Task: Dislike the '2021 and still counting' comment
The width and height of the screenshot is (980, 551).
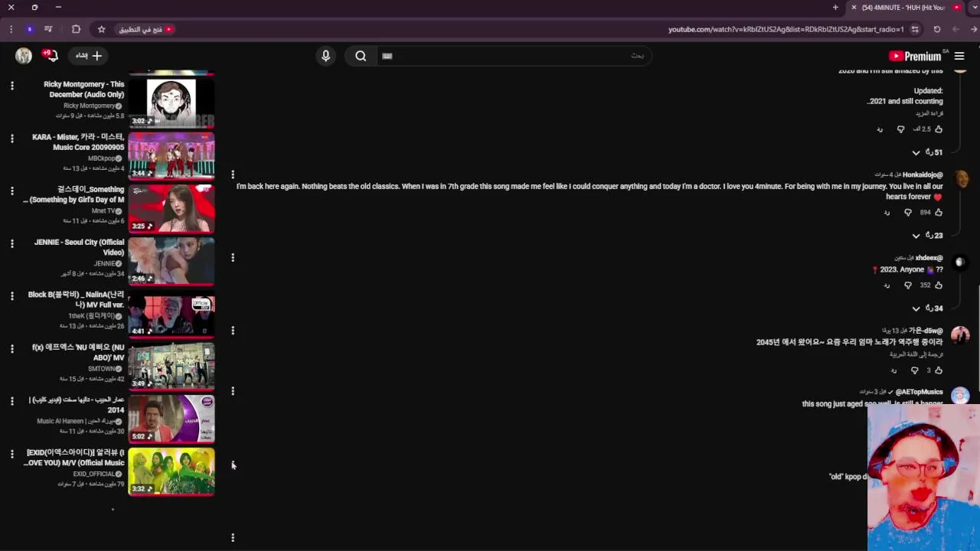Action: (x=900, y=129)
